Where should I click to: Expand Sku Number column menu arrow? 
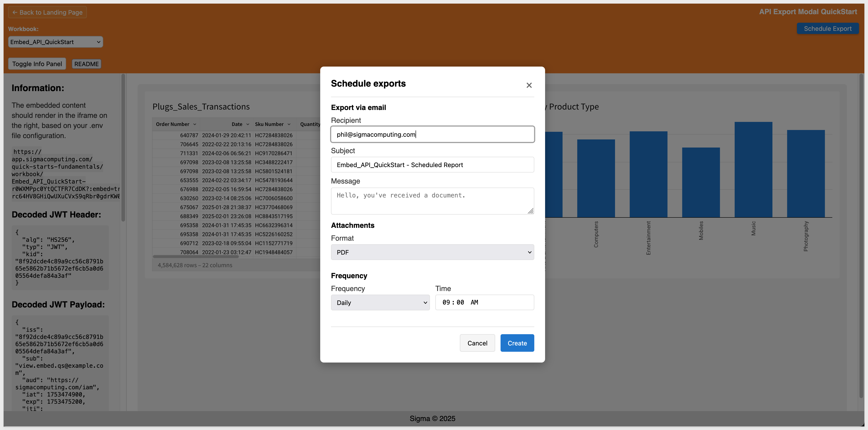289,124
